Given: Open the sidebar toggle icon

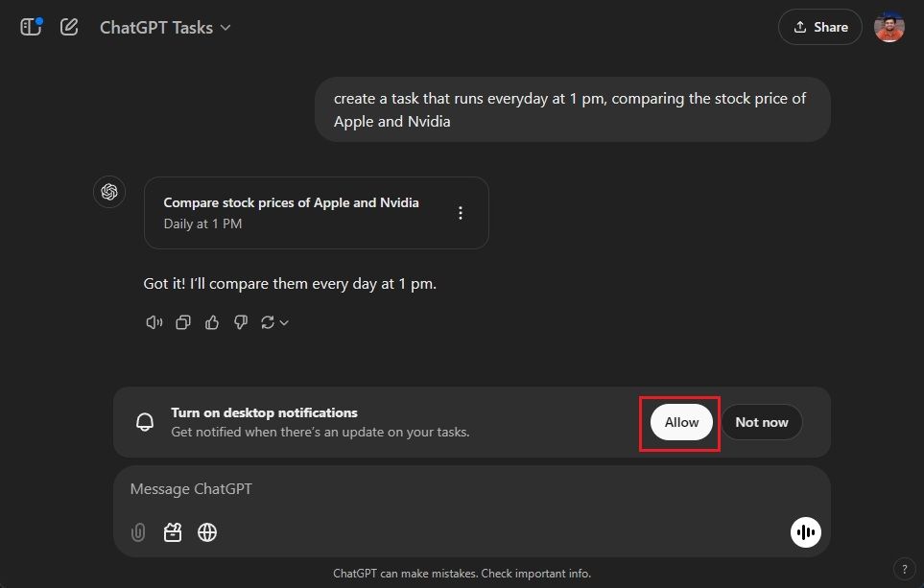Looking at the screenshot, I should (30, 27).
